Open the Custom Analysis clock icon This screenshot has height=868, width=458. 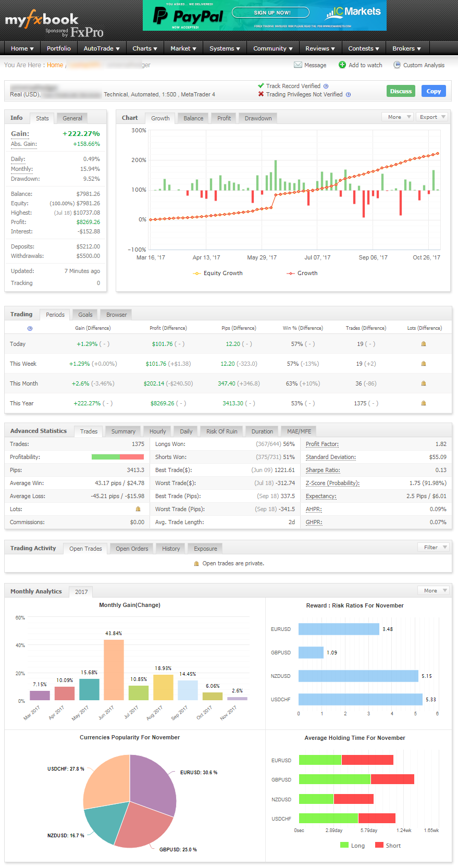coord(397,65)
